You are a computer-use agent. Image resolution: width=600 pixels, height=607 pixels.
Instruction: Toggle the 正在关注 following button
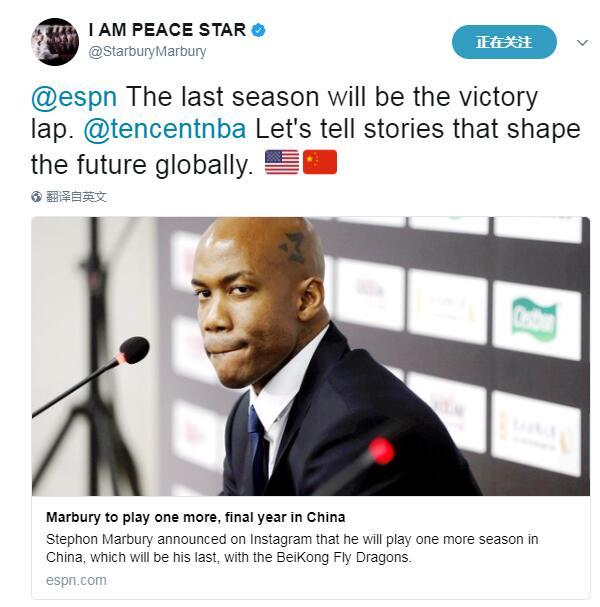pos(503,42)
